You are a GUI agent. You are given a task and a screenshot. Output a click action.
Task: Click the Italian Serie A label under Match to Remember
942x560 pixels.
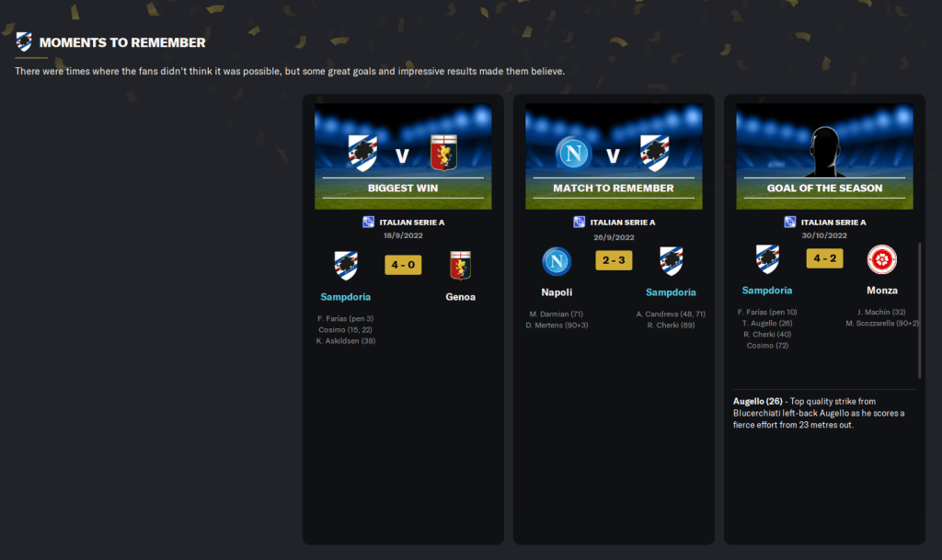tap(623, 223)
